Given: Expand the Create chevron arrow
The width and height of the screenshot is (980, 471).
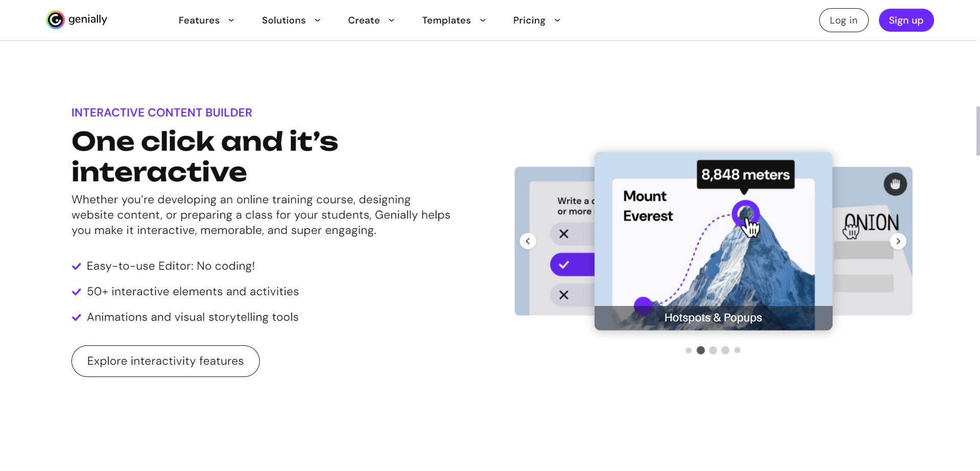Looking at the screenshot, I should pyautogui.click(x=391, y=20).
